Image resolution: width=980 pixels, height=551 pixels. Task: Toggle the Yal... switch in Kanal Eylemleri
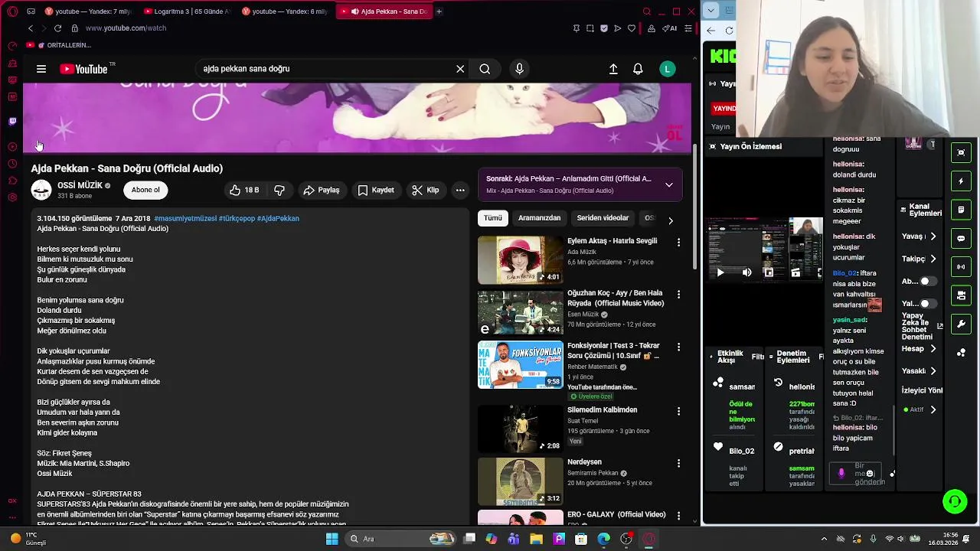click(x=927, y=304)
